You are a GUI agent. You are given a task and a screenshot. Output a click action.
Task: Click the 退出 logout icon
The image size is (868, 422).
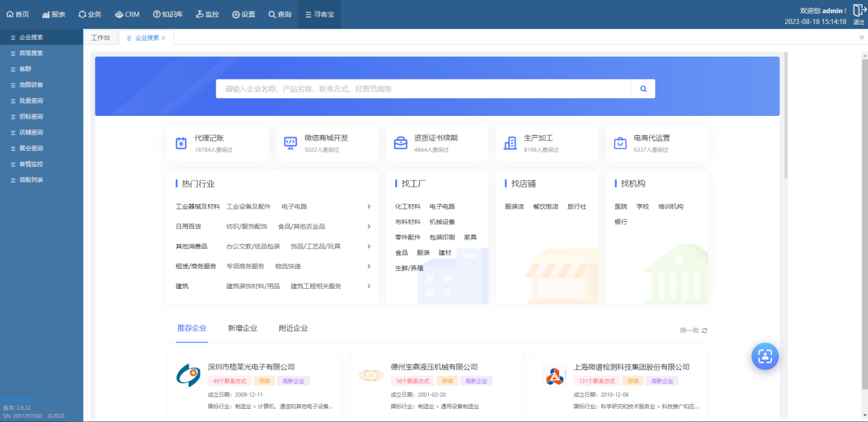(858, 11)
